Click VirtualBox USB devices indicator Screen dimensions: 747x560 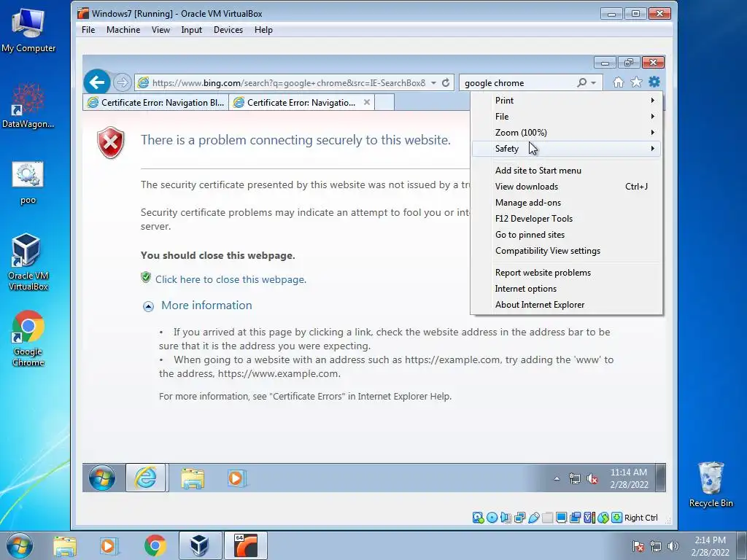click(533, 518)
